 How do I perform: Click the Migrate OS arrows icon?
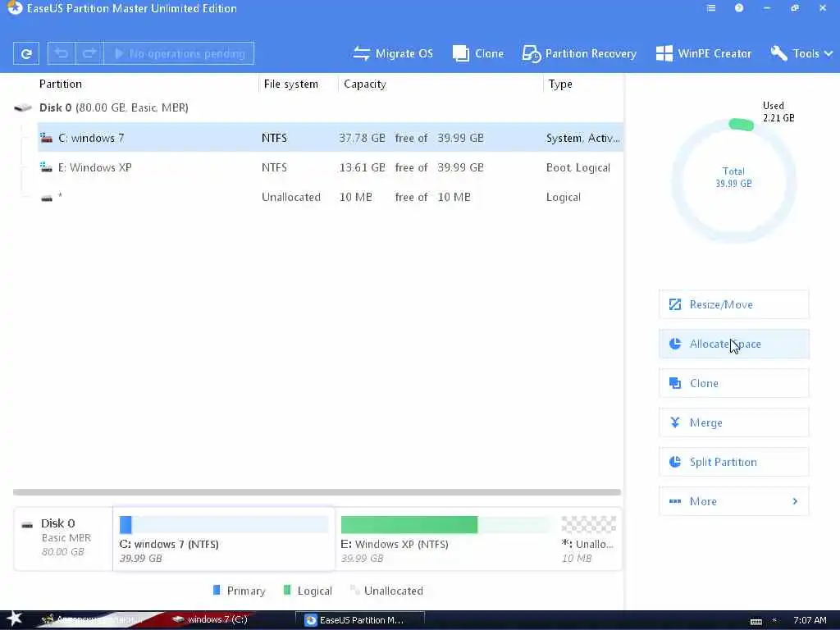tap(362, 53)
